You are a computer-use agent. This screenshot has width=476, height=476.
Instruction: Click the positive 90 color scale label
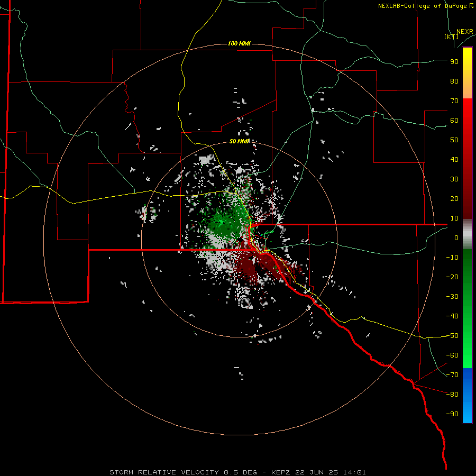(x=454, y=62)
